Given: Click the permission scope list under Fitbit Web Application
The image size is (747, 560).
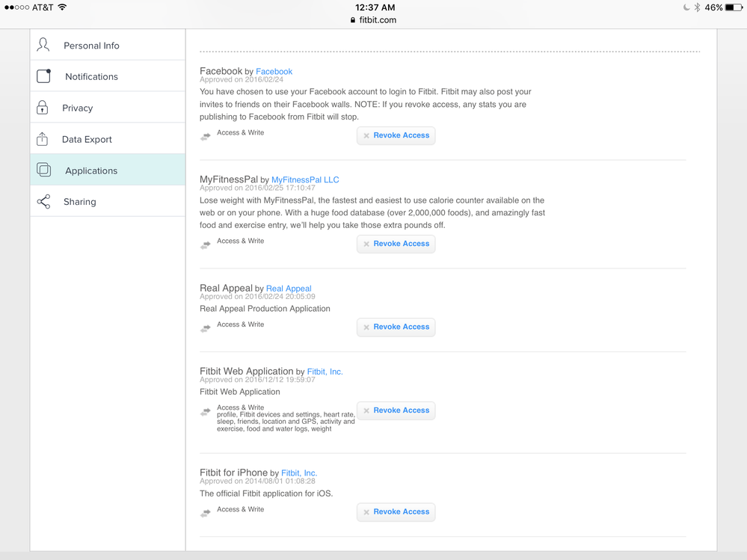Looking at the screenshot, I should pos(286,422).
